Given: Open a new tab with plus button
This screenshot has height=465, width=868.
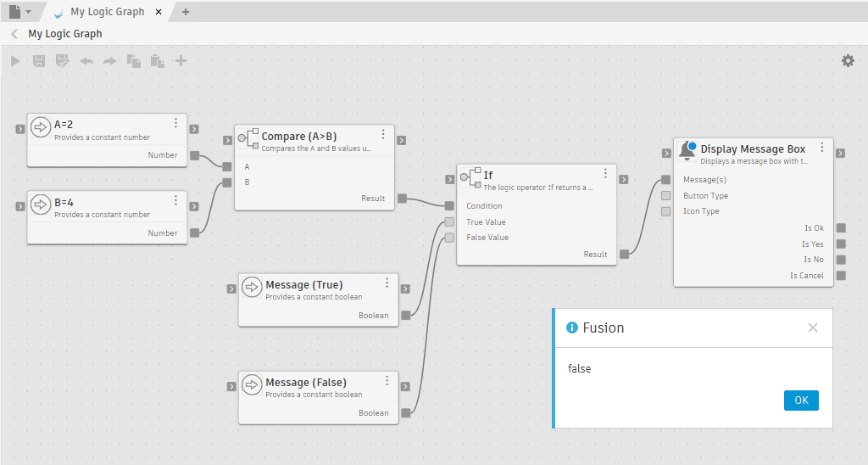Looking at the screenshot, I should pyautogui.click(x=186, y=12).
